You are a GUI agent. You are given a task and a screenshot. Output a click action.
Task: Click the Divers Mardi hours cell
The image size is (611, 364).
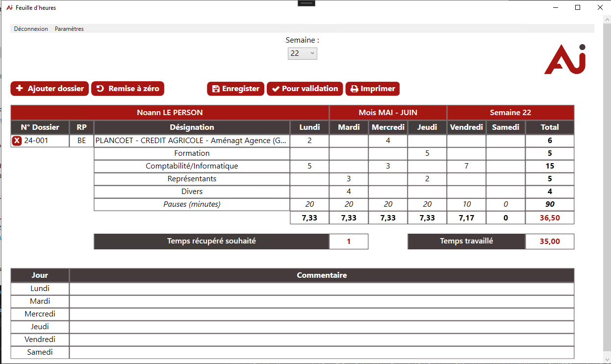click(x=349, y=192)
